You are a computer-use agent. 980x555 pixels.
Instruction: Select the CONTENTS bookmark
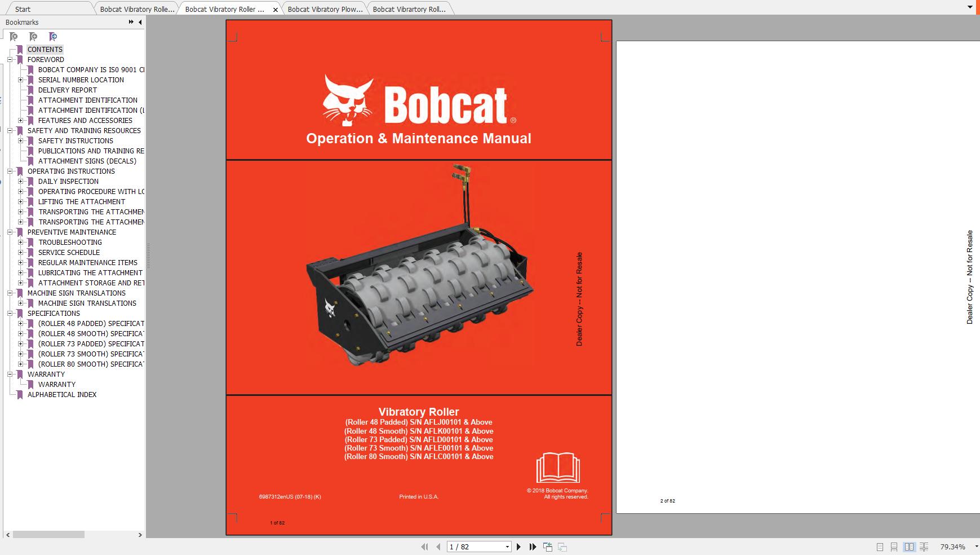(45, 49)
